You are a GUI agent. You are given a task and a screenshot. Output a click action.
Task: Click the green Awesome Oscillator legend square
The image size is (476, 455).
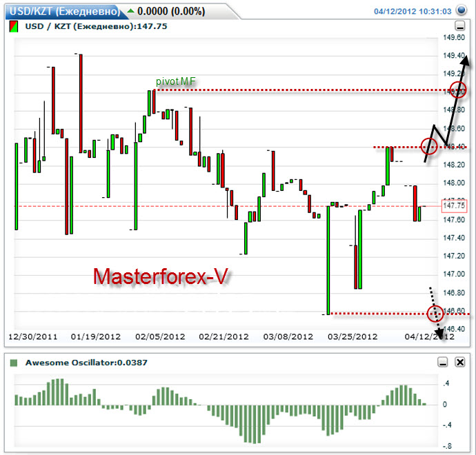coord(14,363)
